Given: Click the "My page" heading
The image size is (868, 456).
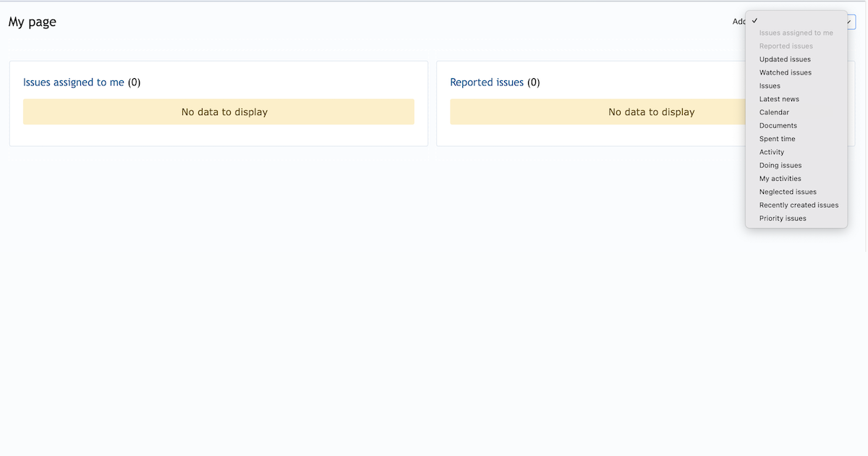Looking at the screenshot, I should [32, 22].
